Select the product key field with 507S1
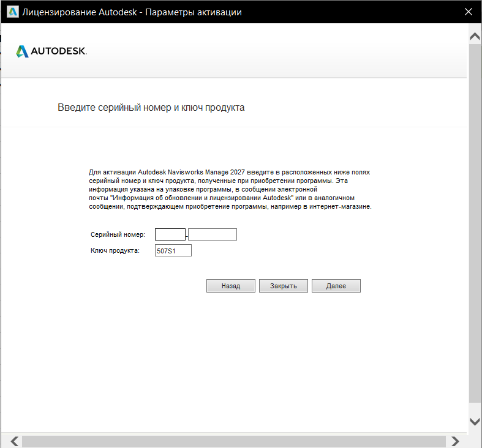482x448 pixels. pyautogui.click(x=173, y=250)
